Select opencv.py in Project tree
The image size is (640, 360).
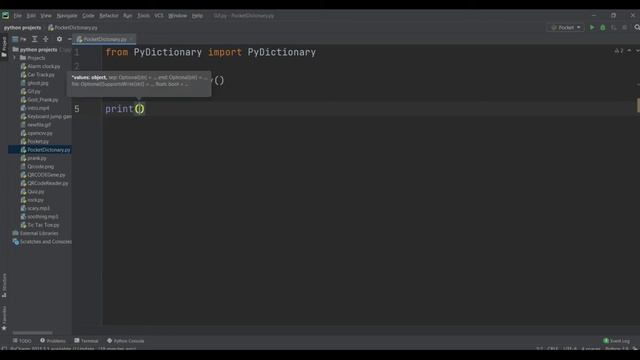point(40,133)
